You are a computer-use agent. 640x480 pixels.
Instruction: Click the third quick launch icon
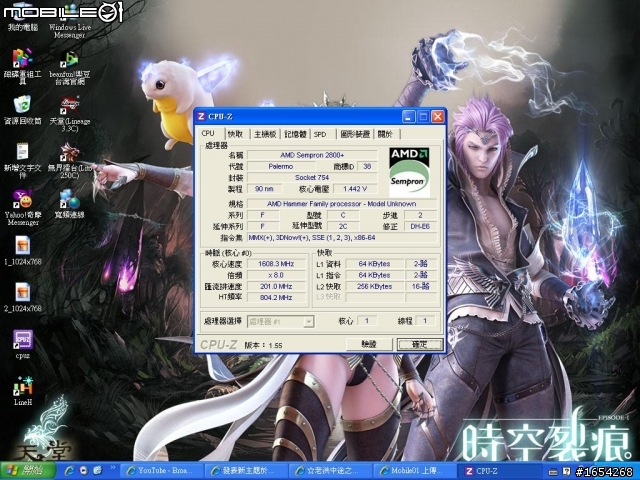point(98,471)
